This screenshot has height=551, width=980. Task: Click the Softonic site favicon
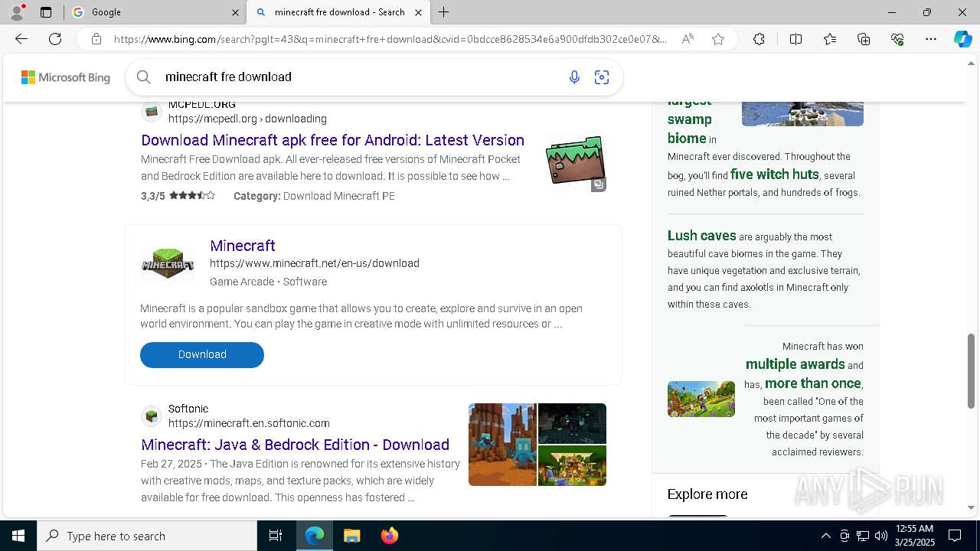click(x=152, y=416)
